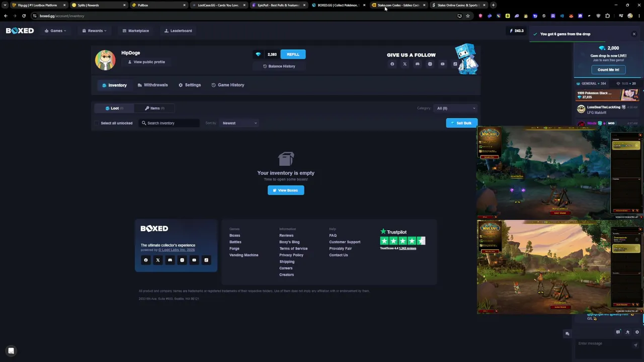Open the Provably Fair footer link
The width and height of the screenshot is (644, 362).
(341, 248)
